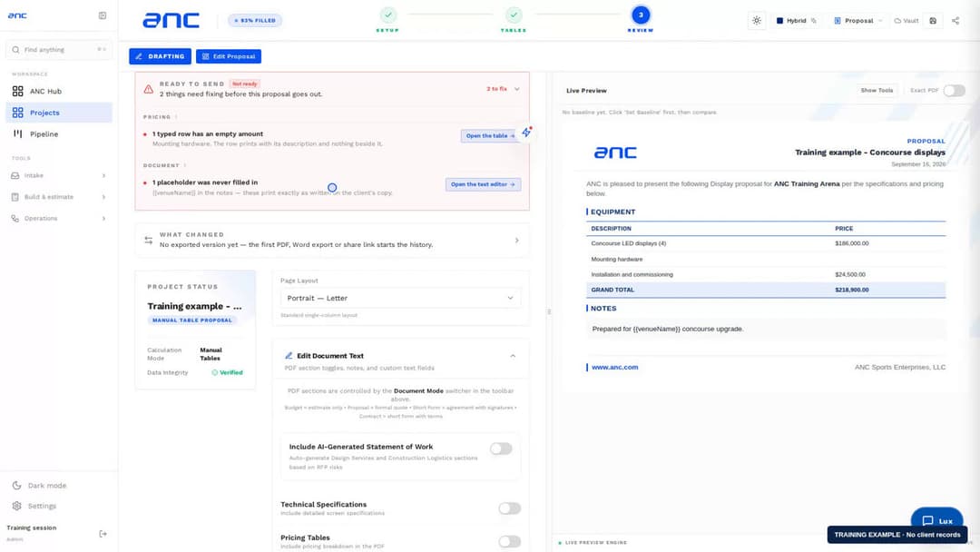980x552 pixels.
Task: Click the Setup step checkmark
Action: click(388, 15)
